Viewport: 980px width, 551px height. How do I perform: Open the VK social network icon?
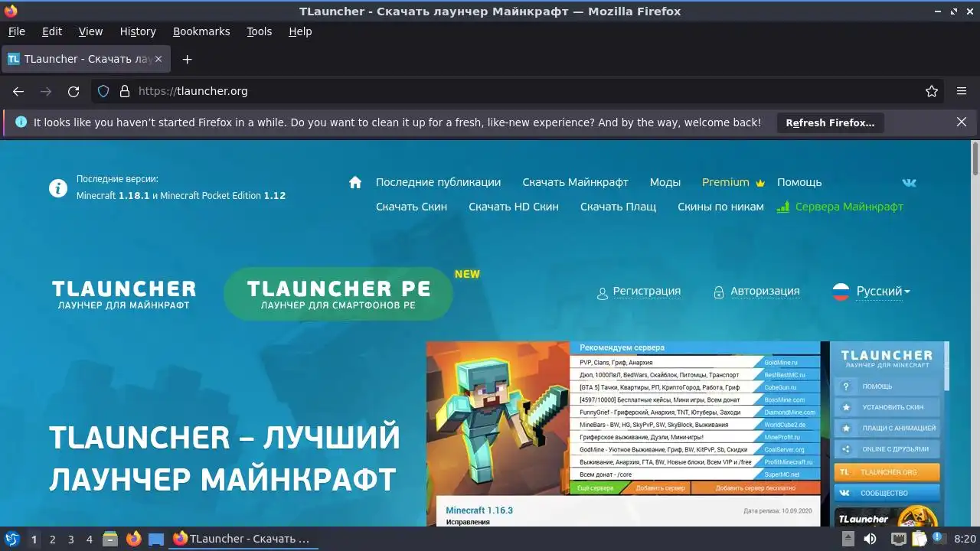[909, 182]
